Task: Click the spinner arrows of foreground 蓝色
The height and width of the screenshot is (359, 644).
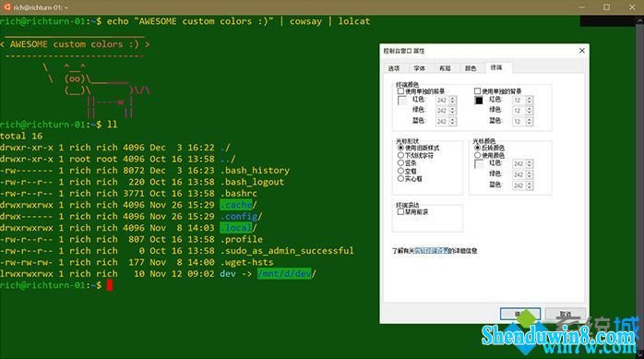Action: pos(453,122)
